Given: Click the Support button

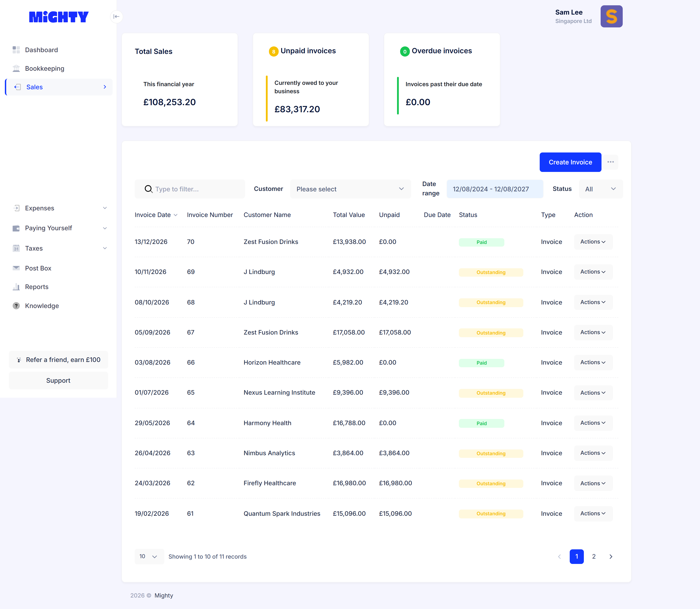Looking at the screenshot, I should (x=59, y=380).
